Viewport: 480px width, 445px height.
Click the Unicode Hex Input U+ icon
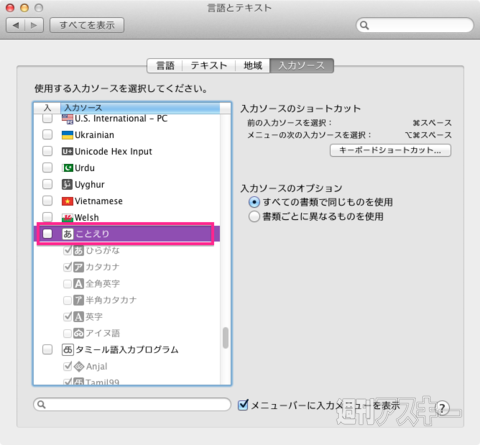67,152
